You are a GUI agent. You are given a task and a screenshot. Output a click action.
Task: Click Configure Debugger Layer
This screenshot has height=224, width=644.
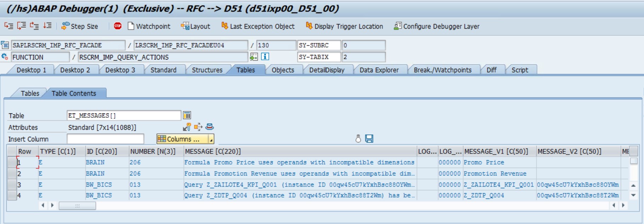click(x=437, y=26)
